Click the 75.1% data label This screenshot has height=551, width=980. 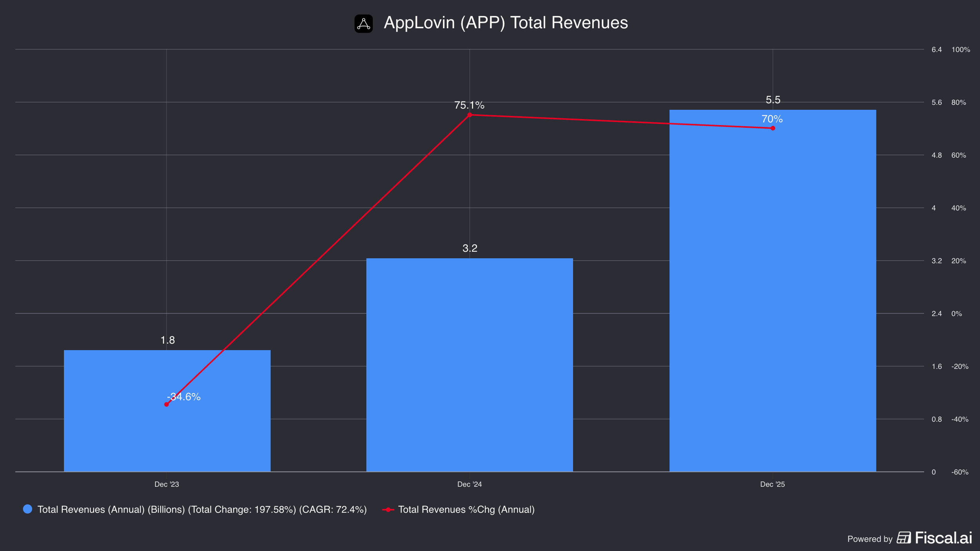tap(469, 105)
